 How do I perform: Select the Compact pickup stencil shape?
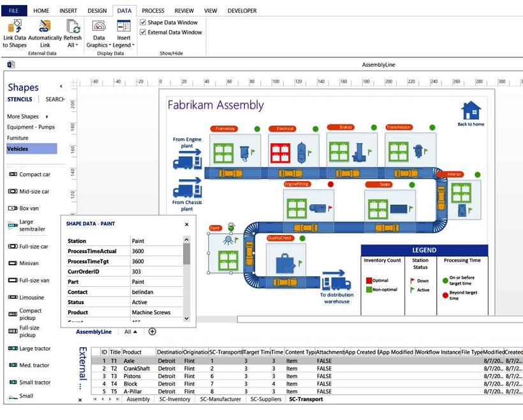coord(25,314)
